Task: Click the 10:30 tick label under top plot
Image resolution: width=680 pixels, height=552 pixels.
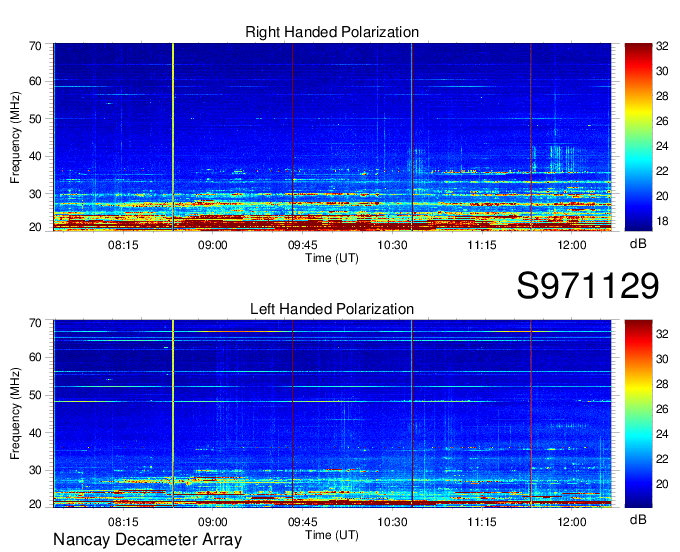Action: click(392, 245)
